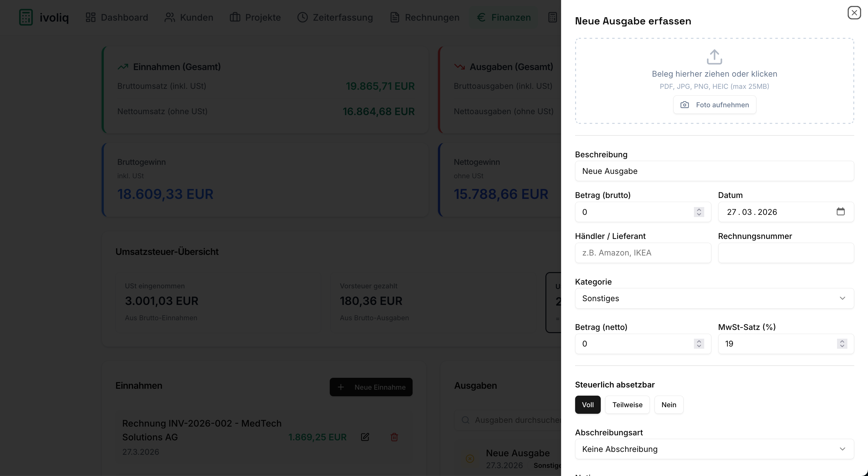Click the Händler / Lieferant input field

click(x=643, y=253)
